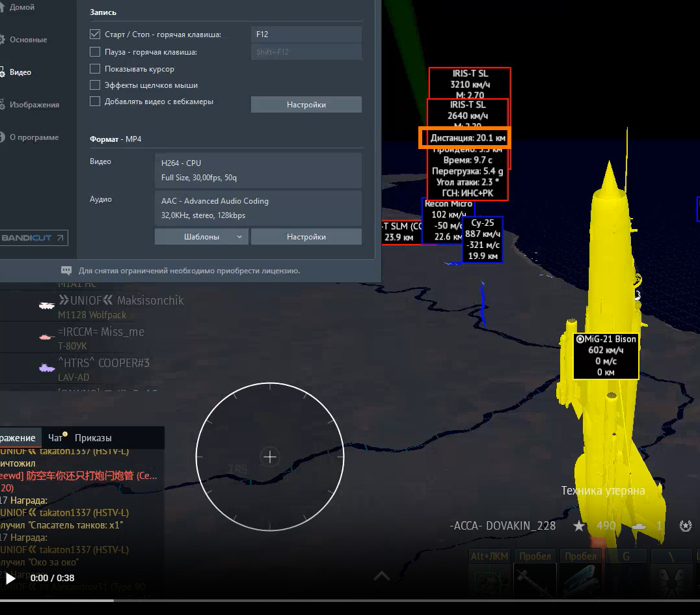Switch to the Чат tab
The image size is (700, 615).
point(56,438)
